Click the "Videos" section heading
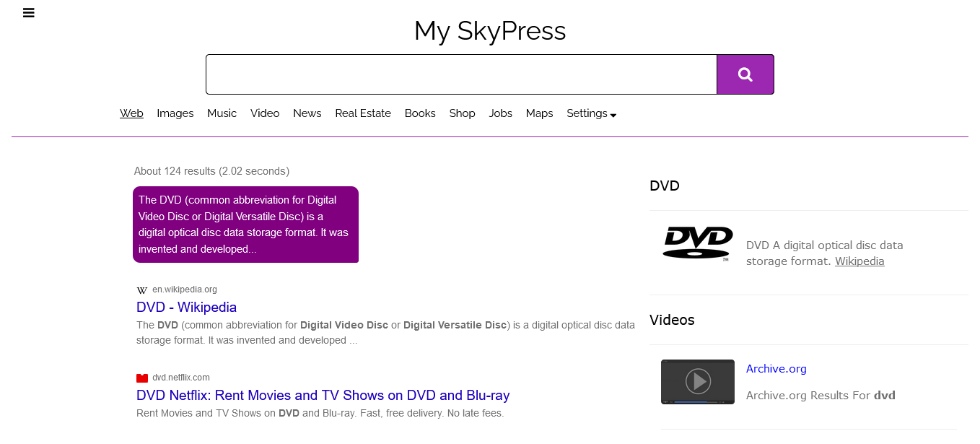Screen dimensions: 980x444 click(x=672, y=320)
